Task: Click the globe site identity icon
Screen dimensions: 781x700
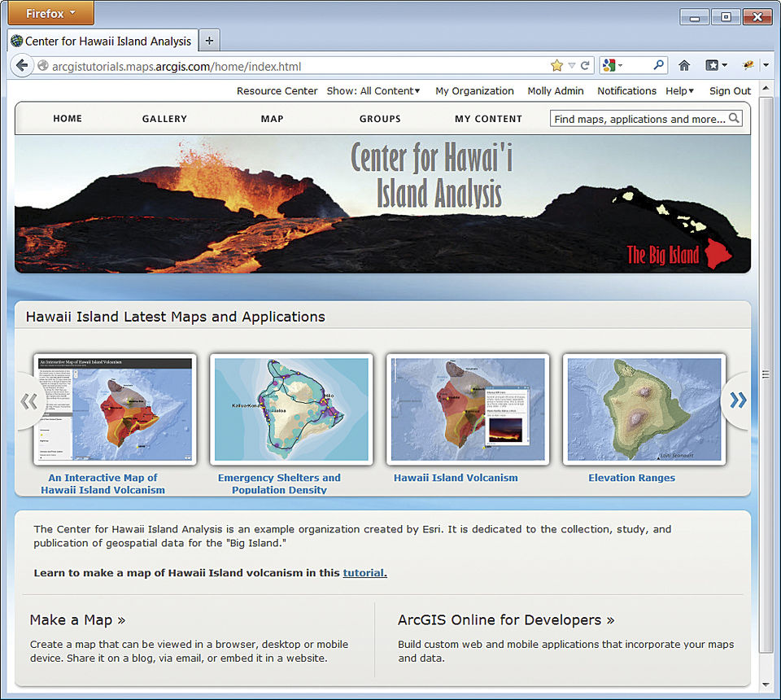Action: pos(43,66)
